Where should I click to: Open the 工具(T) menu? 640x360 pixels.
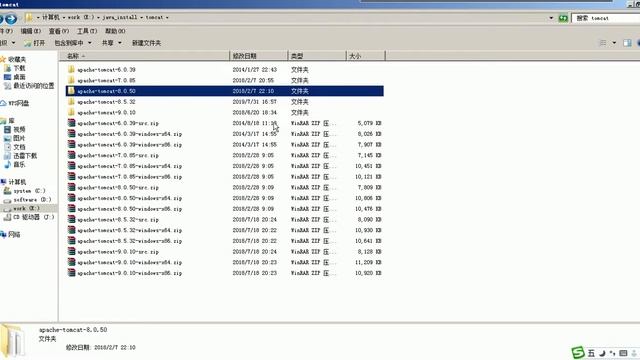click(87, 31)
